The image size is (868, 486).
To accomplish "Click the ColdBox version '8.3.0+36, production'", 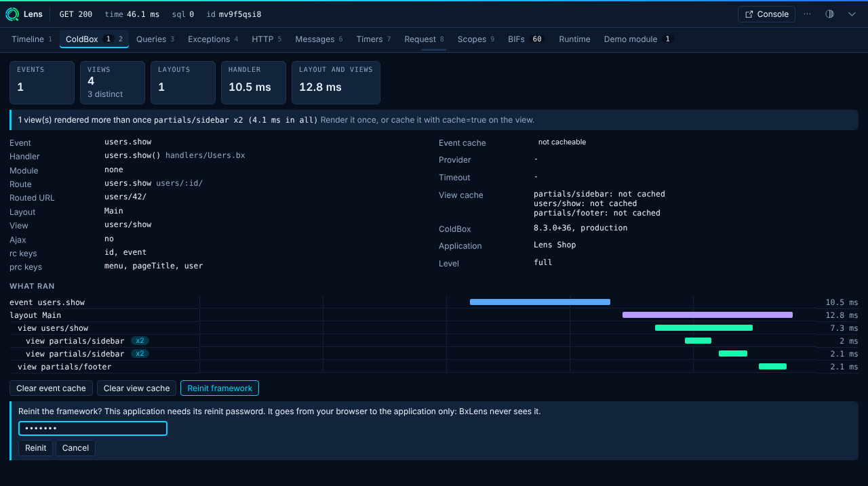I will [x=580, y=228].
